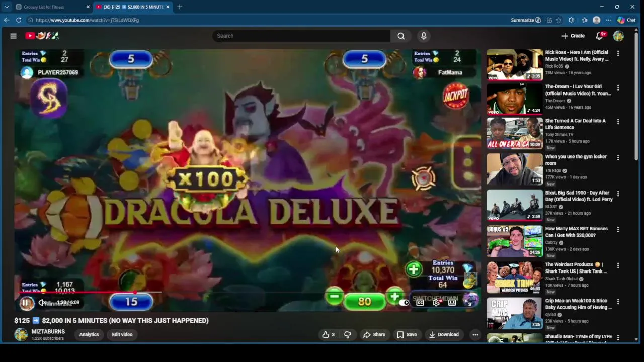This screenshot has width=644, height=362.
Task: Open split screen icon in address bar
Action: click(x=549, y=20)
